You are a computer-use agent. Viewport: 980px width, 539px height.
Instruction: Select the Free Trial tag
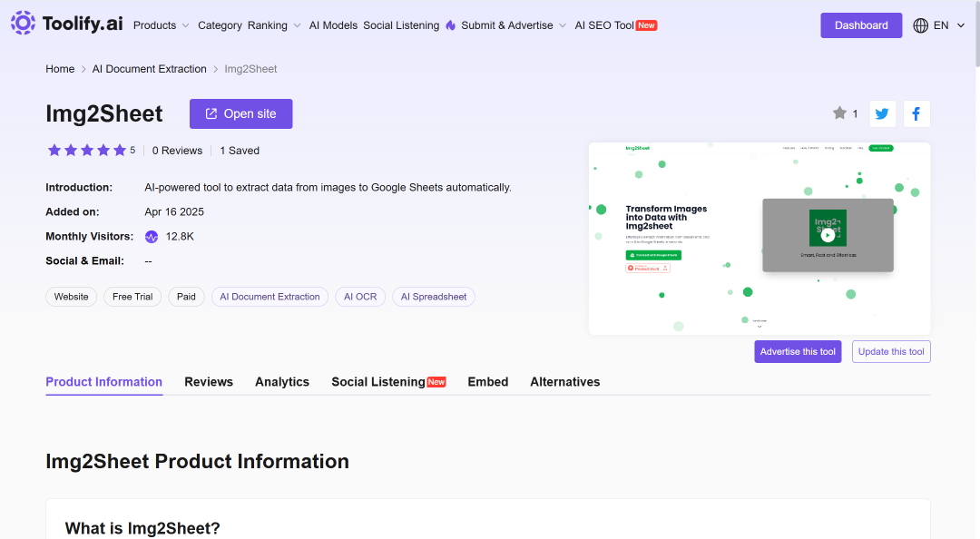coord(132,297)
